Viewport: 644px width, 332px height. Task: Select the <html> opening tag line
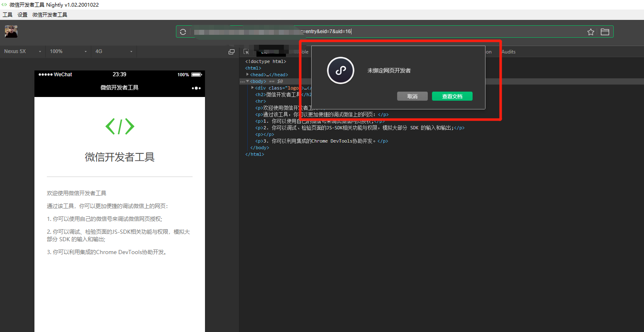click(x=253, y=68)
